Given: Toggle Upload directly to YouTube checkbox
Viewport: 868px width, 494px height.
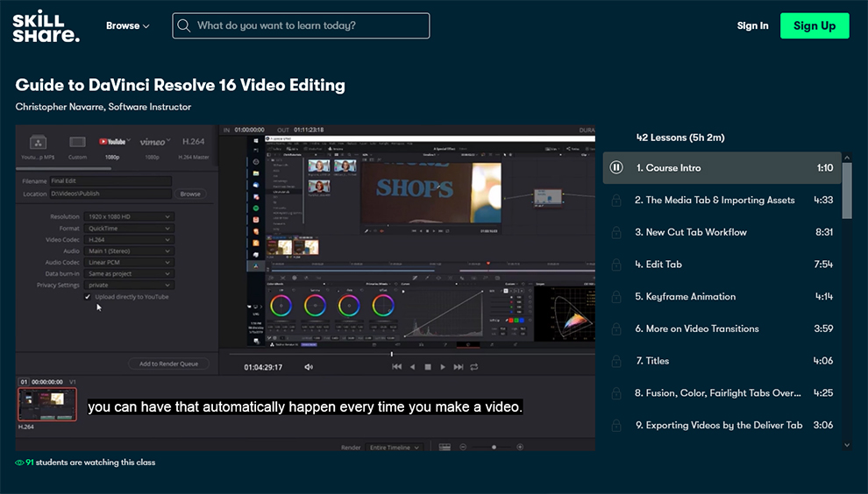Looking at the screenshot, I should pos(88,297).
